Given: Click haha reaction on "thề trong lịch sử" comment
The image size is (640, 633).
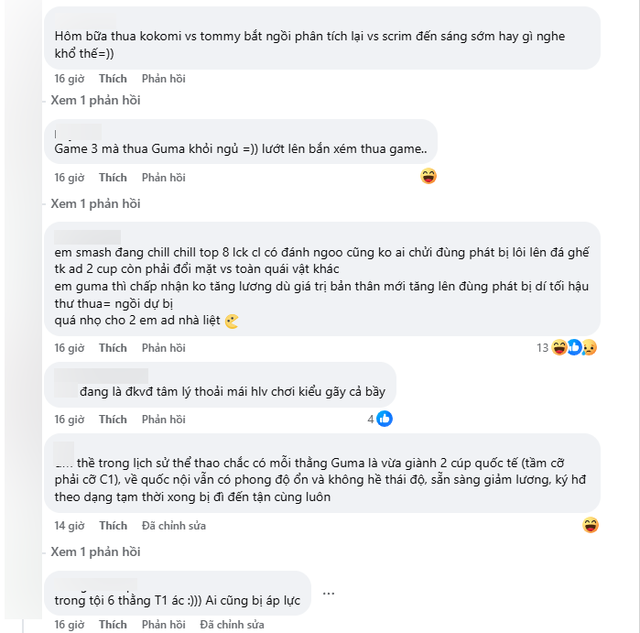Looking at the screenshot, I should click(x=591, y=525).
